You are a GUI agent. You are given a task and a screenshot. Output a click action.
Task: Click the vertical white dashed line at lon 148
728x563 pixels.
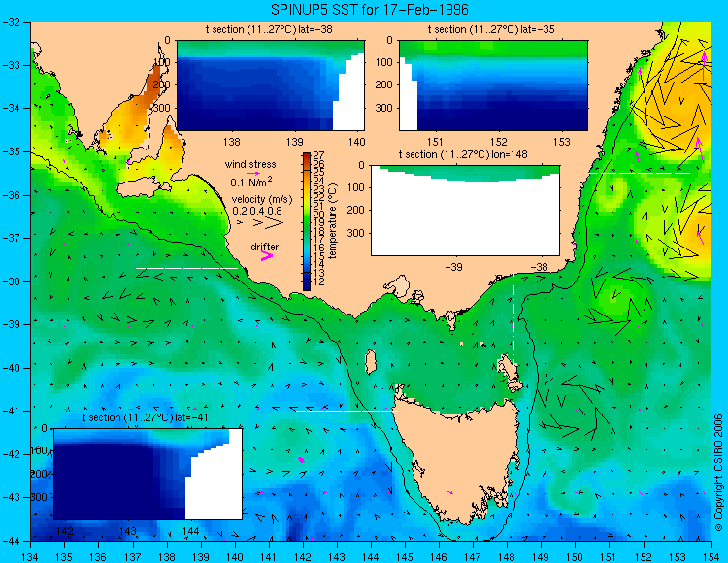(513, 320)
